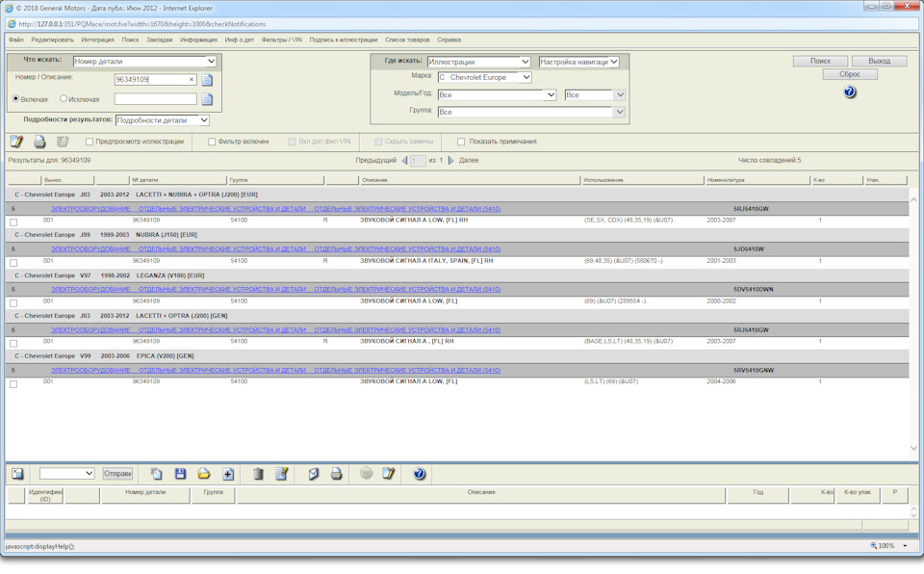Click the printer icon above the results
This screenshot has height=574, width=924.
pyautogui.click(x=39, y=142)
